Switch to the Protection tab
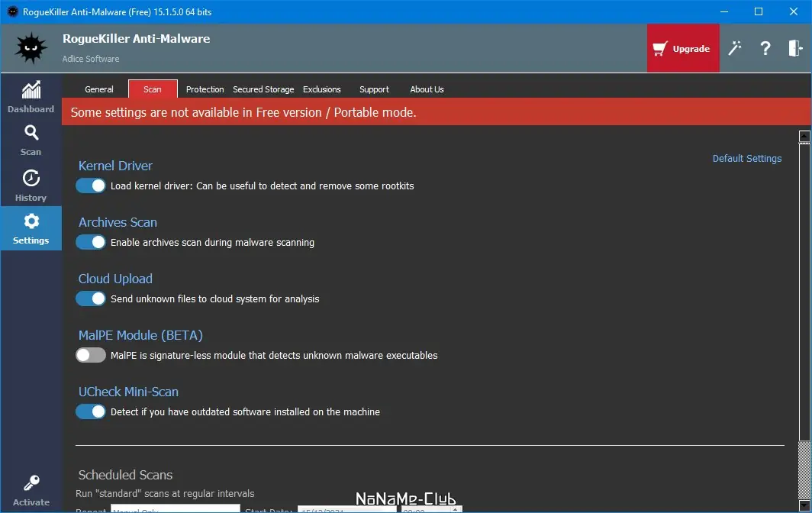The image size is (812, 513). [x=205, y=89]
